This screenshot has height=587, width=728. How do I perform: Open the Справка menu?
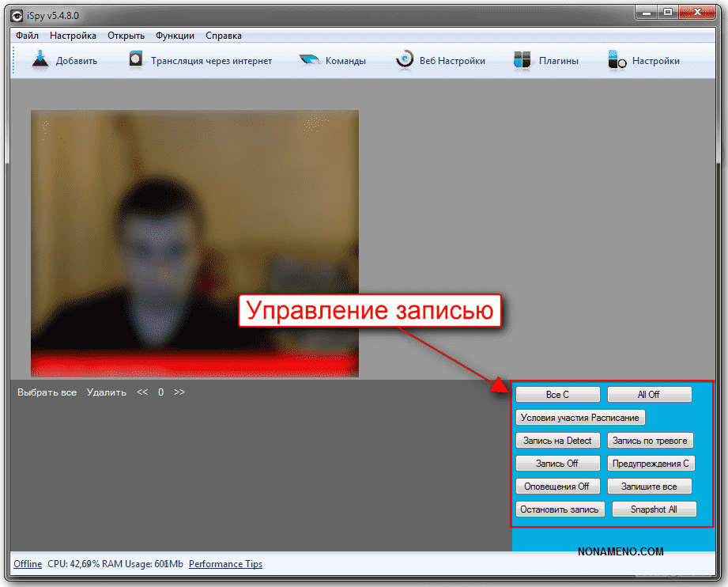pyautogui.click(x=224, y=36)
